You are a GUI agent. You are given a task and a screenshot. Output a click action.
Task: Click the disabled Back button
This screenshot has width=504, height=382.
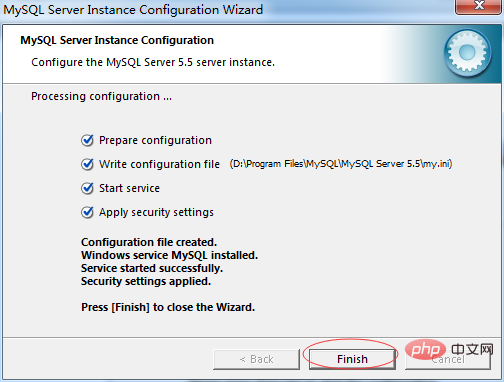(256, 359)
